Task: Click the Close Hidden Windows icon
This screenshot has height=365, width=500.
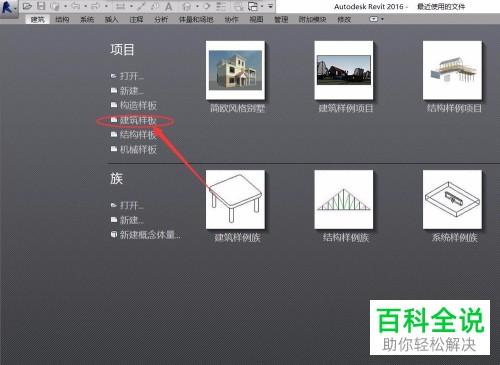Action: click(238, 6)
